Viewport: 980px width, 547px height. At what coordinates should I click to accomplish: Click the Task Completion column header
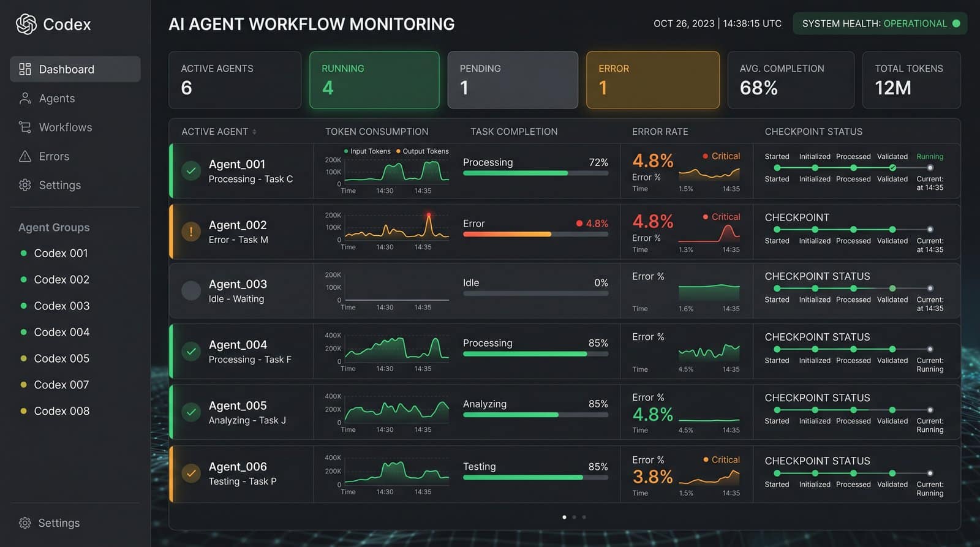(x=514, y=132)
